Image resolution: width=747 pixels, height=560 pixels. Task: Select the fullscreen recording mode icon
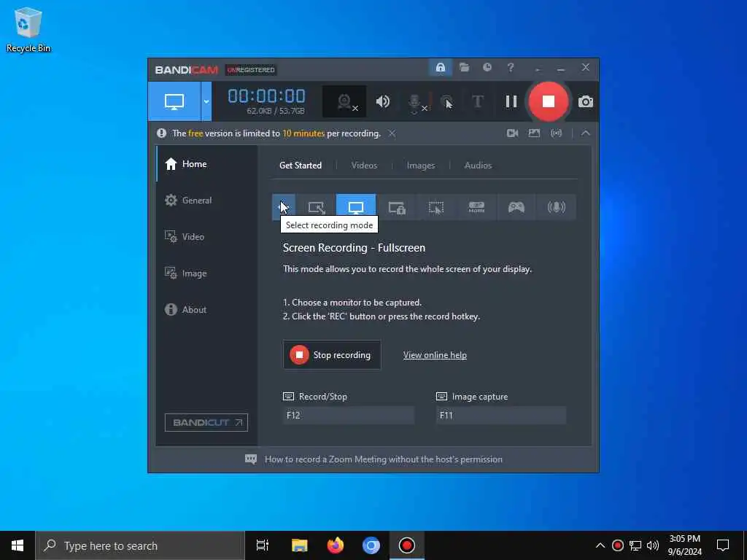tap(356, 207)
